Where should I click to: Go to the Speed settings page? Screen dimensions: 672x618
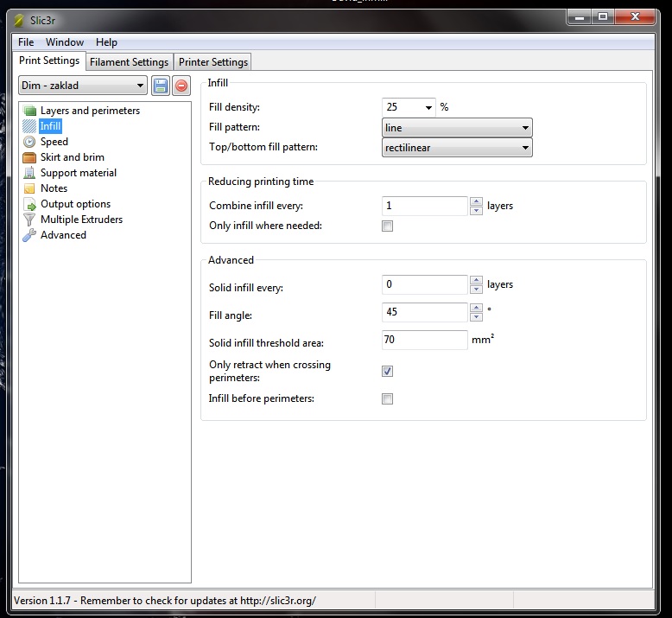[x=54, y=142]
